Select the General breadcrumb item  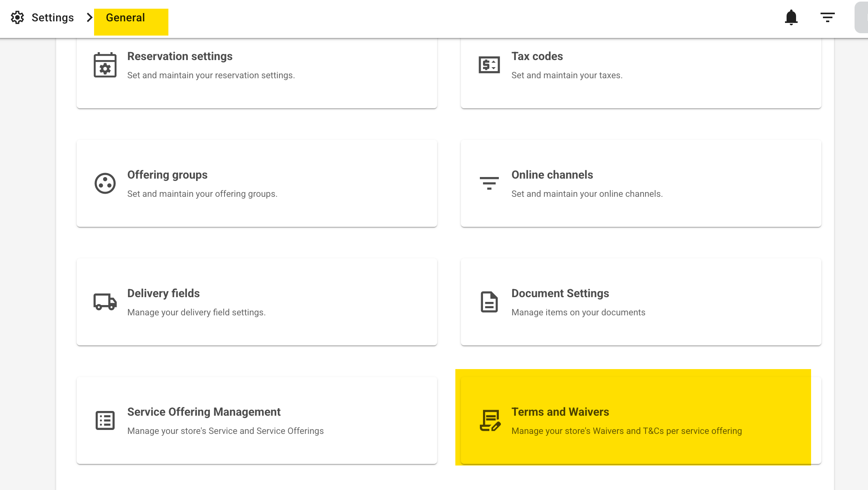tap(125, 18)
